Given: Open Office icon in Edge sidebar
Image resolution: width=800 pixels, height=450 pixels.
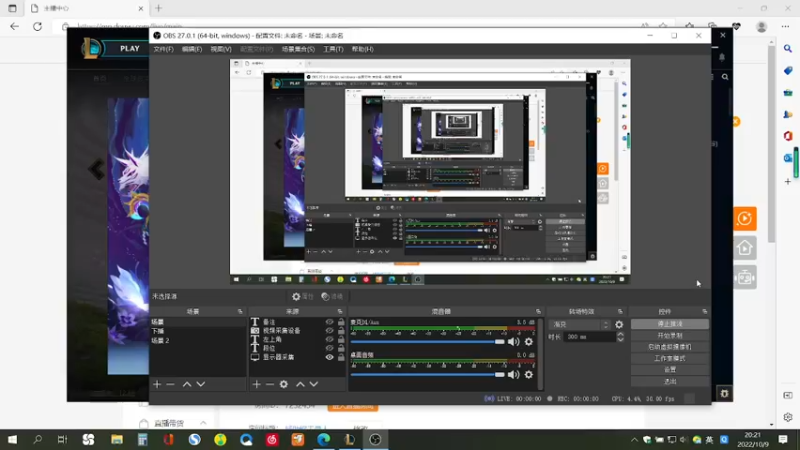Looking at the screenshot, I should click(788, 136).
